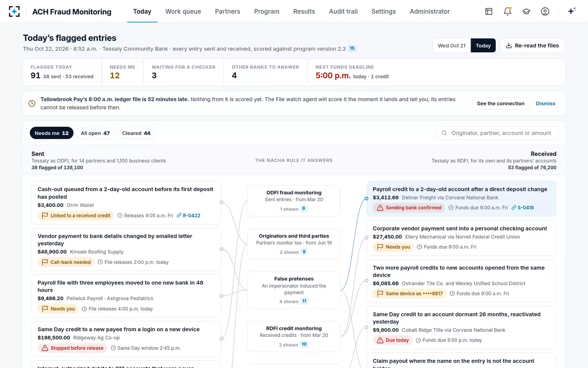
Task: Open the Results tab
Action: tap(304, 11)
